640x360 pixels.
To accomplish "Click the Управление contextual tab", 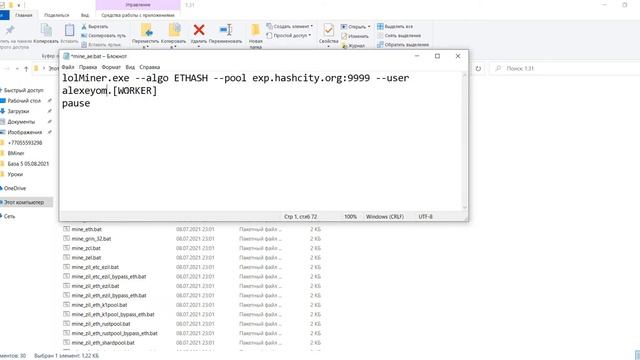I will coord(138,5).
